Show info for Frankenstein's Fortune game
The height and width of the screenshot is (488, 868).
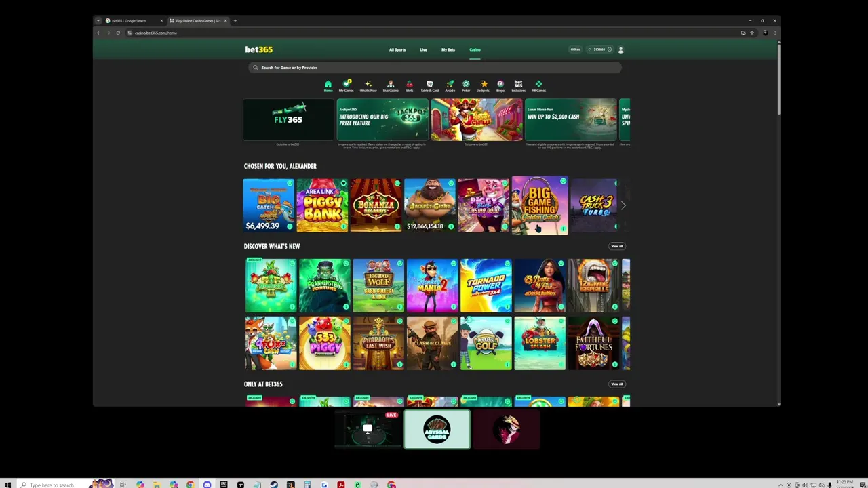tap(346, 306)
